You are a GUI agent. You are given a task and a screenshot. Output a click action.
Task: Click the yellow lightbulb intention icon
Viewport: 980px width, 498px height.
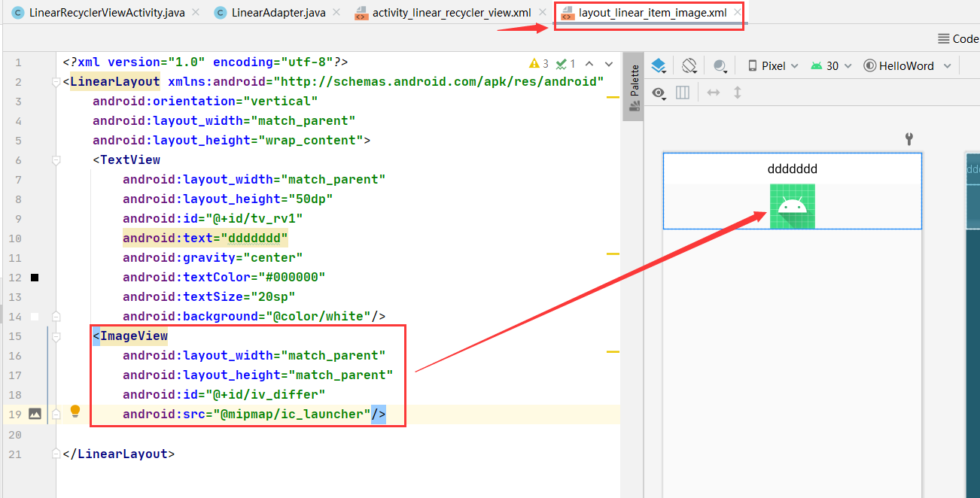click(75, 411)
